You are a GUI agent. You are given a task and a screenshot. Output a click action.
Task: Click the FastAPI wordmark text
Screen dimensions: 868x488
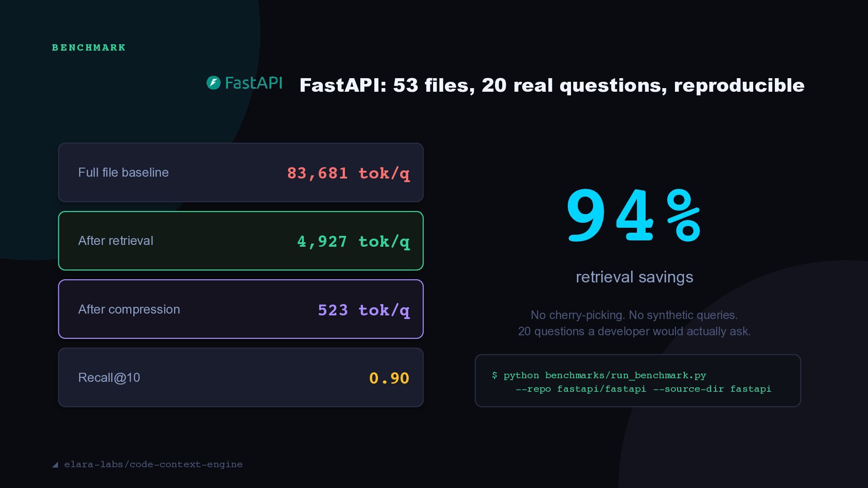[x=253, y=83]
